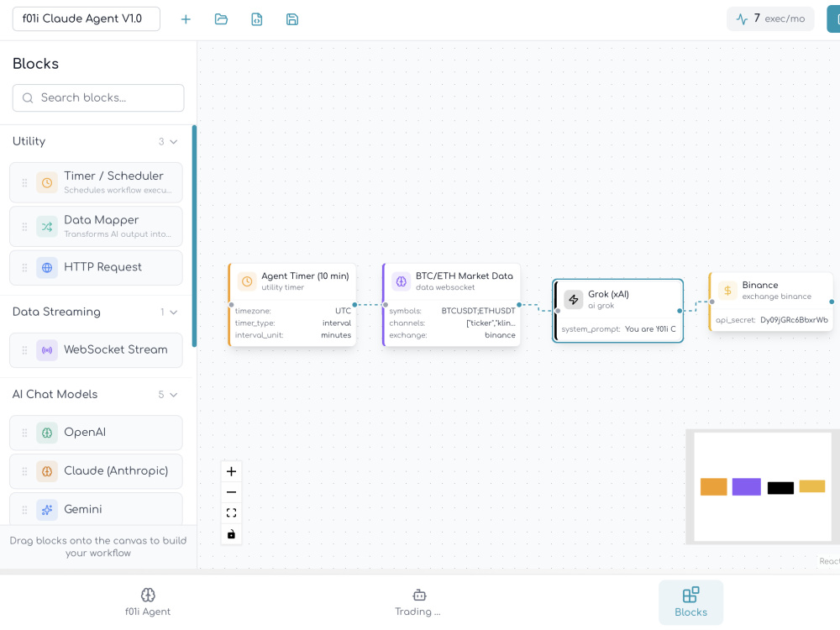This screenshot has height=630, width=840.
Task: Click the api_secret value on Binance node
Action: pyautogui.click(x=794, y=320)
